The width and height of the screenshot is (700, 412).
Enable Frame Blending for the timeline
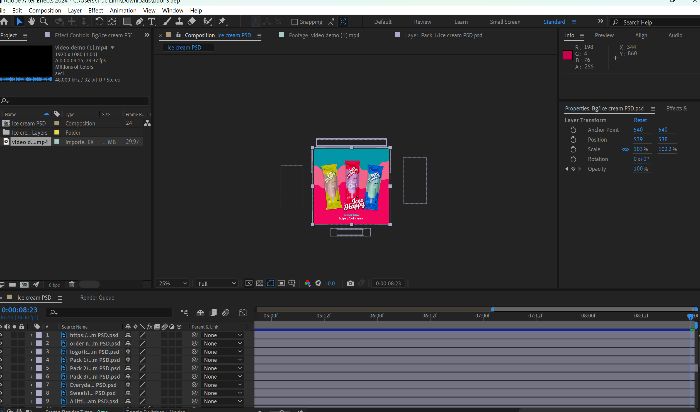click(213, 312)
